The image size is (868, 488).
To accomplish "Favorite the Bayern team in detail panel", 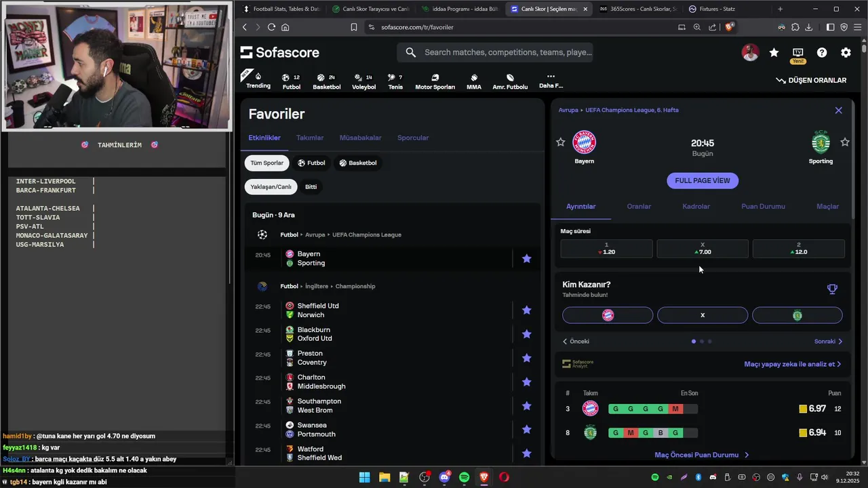I will [560, 142].
